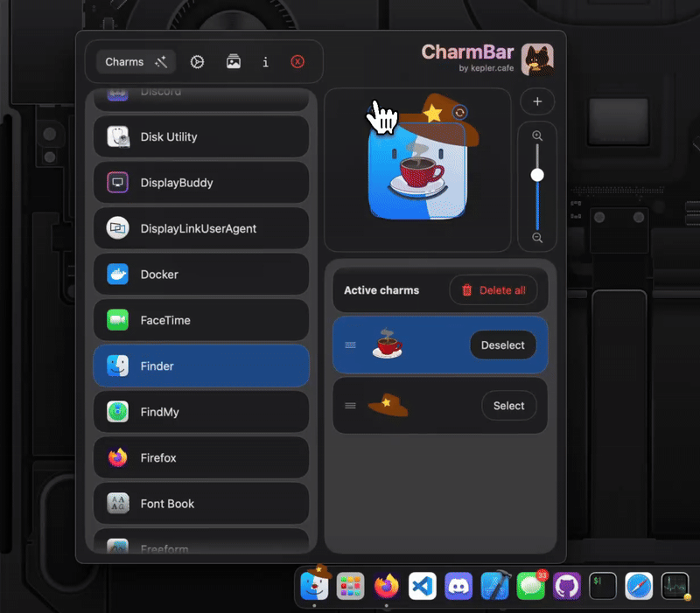
Task: Click the Finder icon preview
Action: pyautogui.click(x=417, y=171)
